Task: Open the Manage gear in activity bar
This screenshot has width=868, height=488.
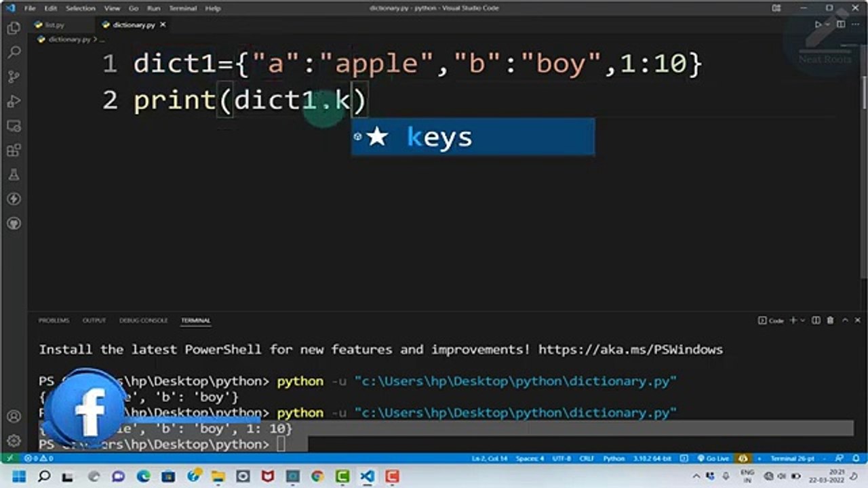Action: click(14, 441)
